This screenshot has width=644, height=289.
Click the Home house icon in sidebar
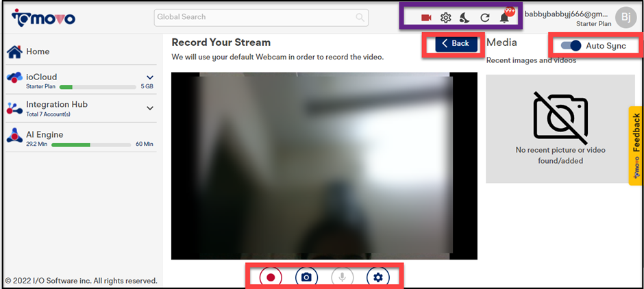coord(14,52)
